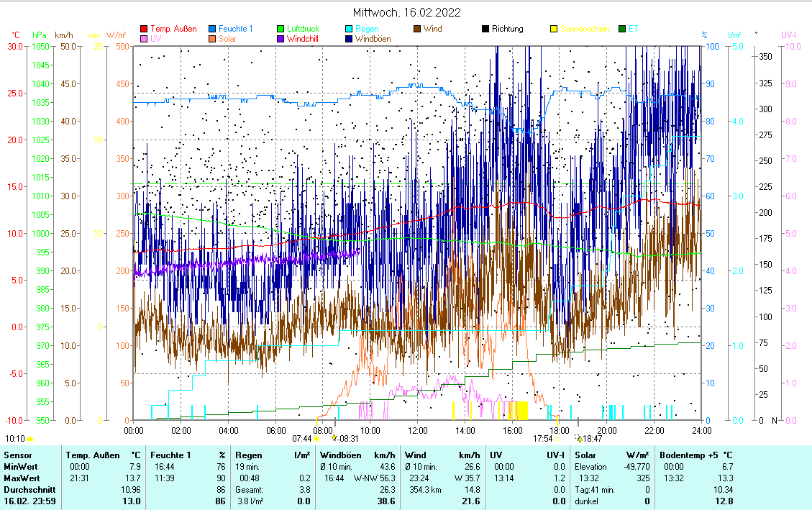
Task: Click the black Richtung legend square
Action: click(485, 29)
